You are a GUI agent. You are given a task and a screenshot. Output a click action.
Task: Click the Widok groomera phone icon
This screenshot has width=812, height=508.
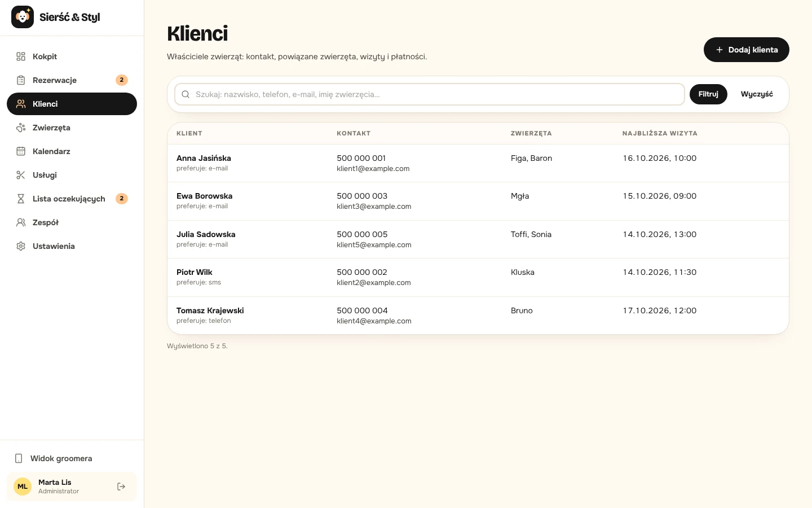click(19, 458)
